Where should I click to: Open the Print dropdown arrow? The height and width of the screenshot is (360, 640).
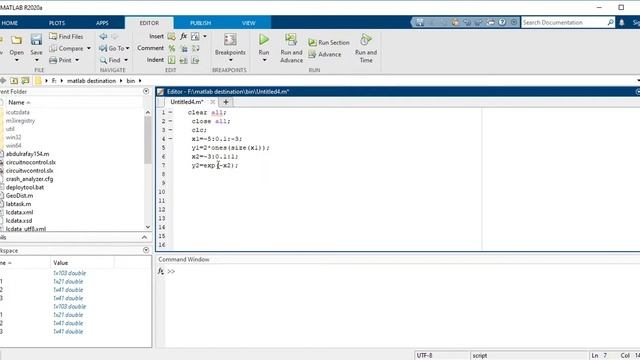tap(77, 60)
